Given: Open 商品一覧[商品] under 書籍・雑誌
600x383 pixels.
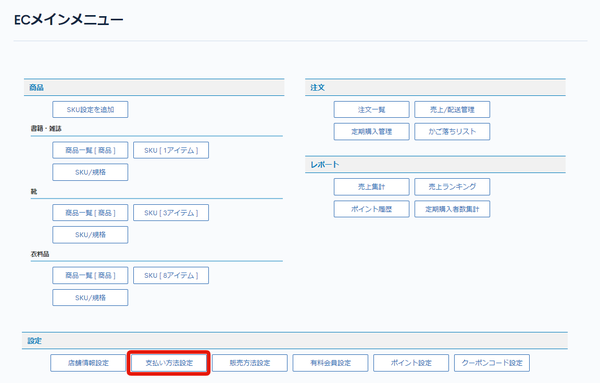Looking at the screenshot, I should 90,150.
